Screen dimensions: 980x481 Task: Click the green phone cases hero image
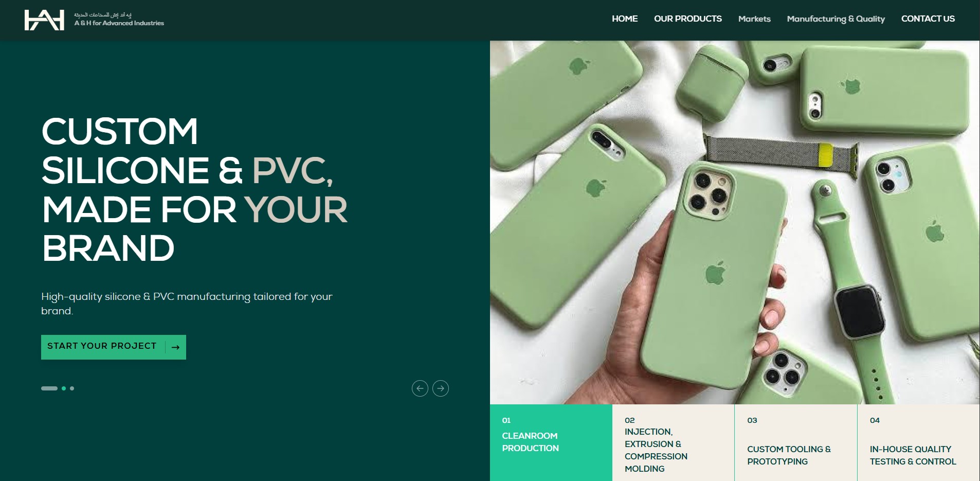pos(735,222)
